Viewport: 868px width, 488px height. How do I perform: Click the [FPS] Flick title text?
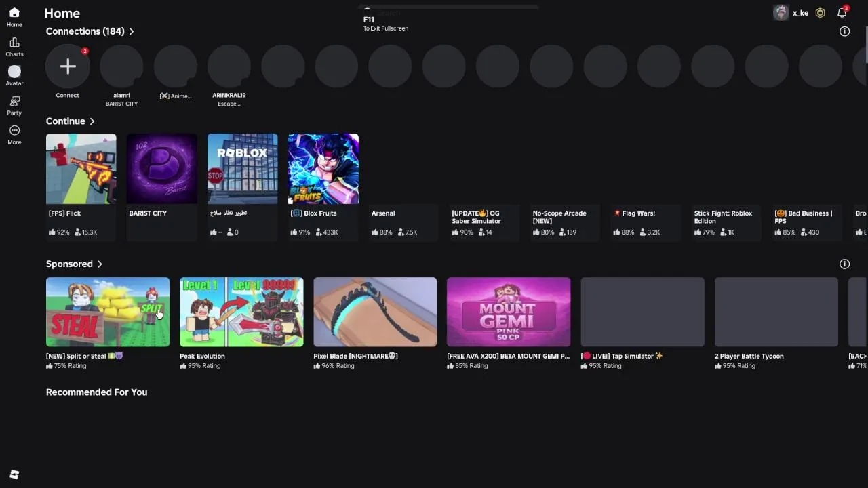64,213
